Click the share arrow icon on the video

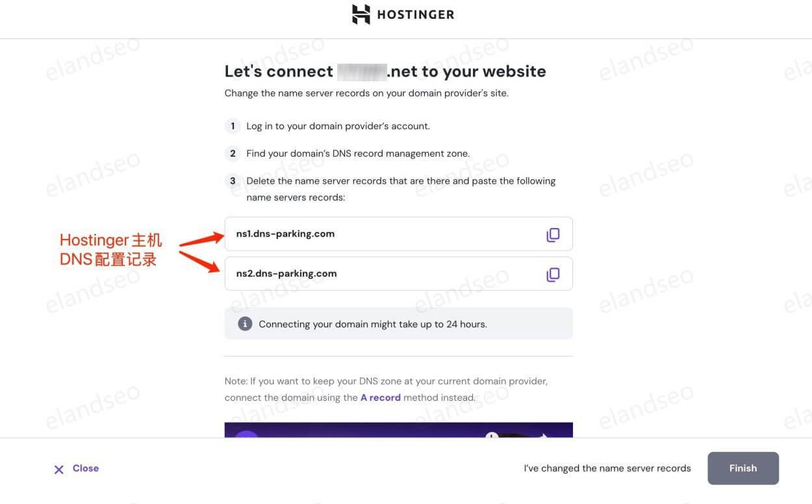(543, 436)
